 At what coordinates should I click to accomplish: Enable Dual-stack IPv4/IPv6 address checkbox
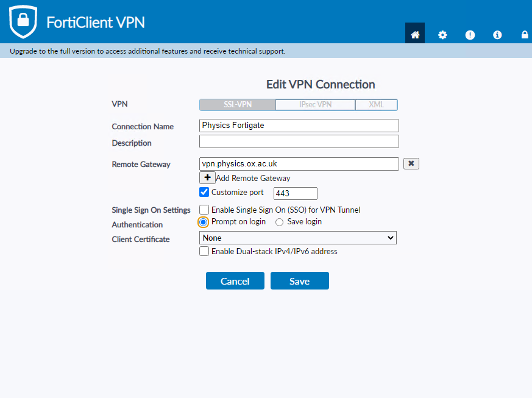[x=204, y=251]
